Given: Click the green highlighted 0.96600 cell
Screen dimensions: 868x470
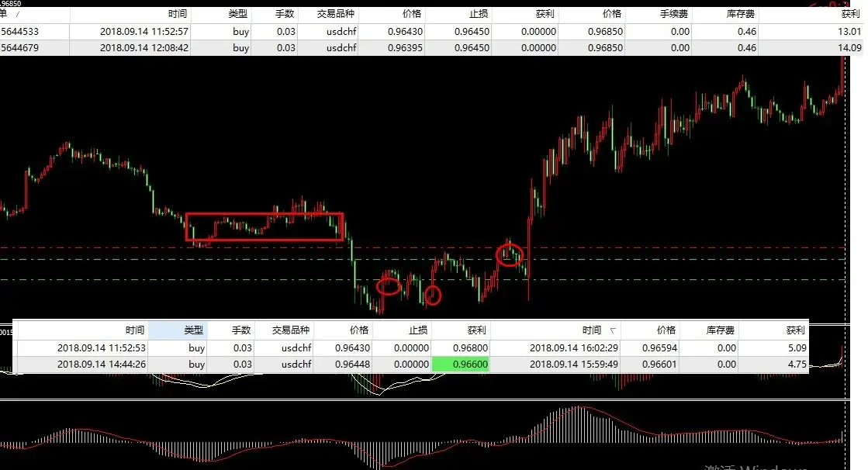Looking at the screenshot, I should [461, 365].
